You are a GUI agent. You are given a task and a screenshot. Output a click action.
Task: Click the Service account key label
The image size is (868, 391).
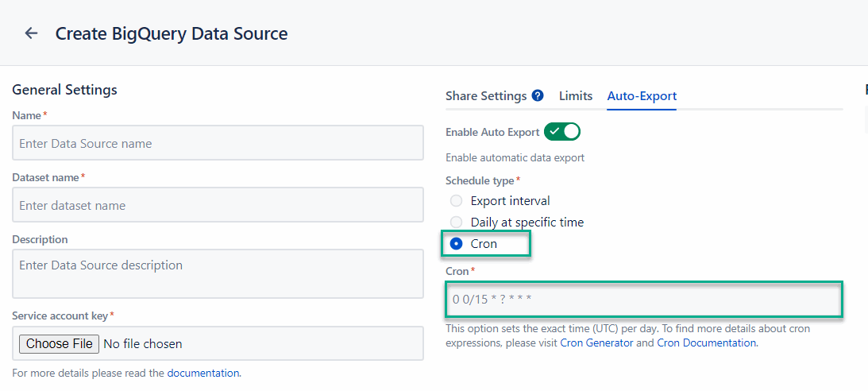[x=60, y=316]
